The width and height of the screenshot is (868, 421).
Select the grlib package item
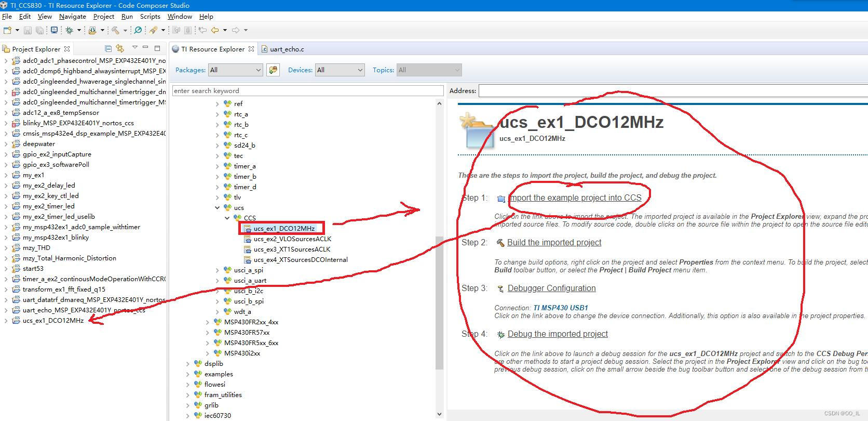point(211,405)
